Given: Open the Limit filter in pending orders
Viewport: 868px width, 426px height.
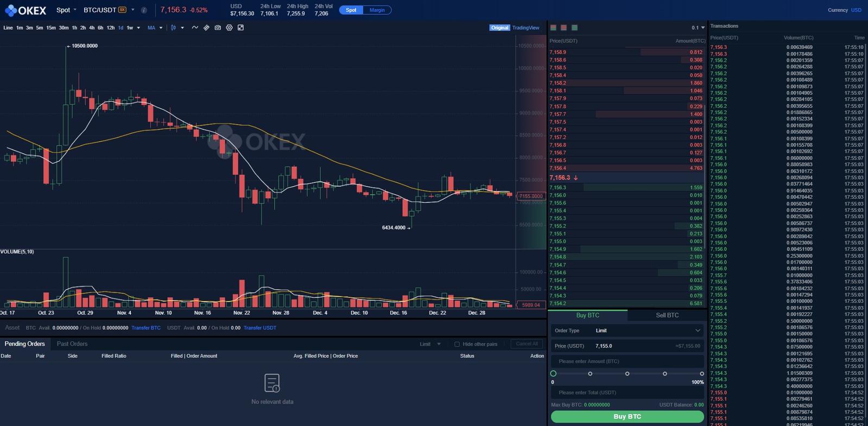Looking at the screenshot, I should click(x=430, y=344).
